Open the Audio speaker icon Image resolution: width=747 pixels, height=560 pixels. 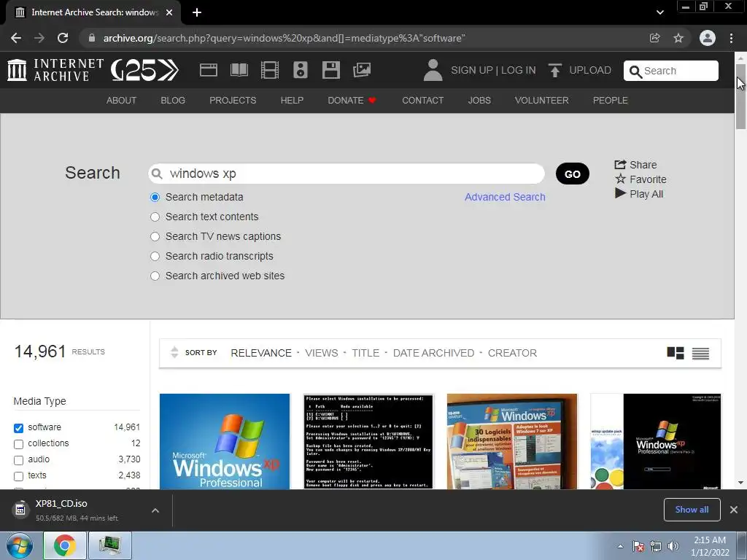300,70
